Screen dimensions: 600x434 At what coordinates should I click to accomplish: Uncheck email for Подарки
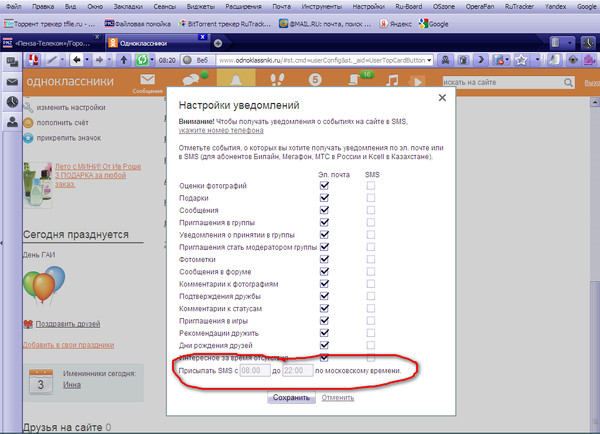coord(324,198)
